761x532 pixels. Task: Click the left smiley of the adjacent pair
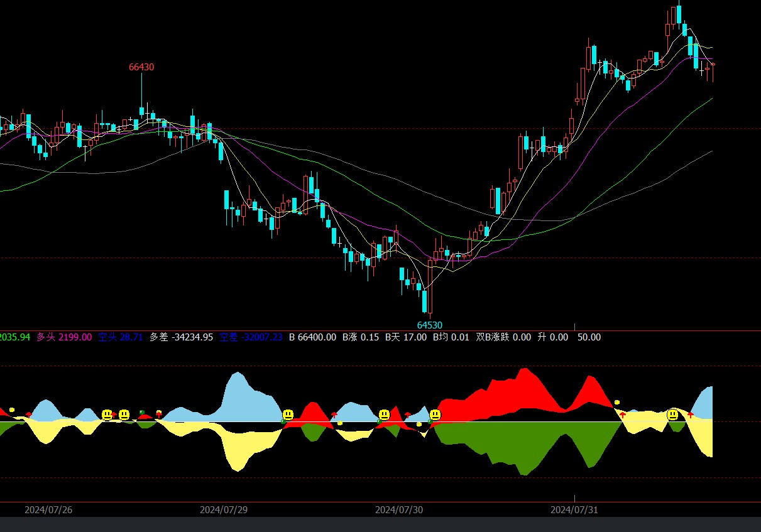tap(107, 415)
